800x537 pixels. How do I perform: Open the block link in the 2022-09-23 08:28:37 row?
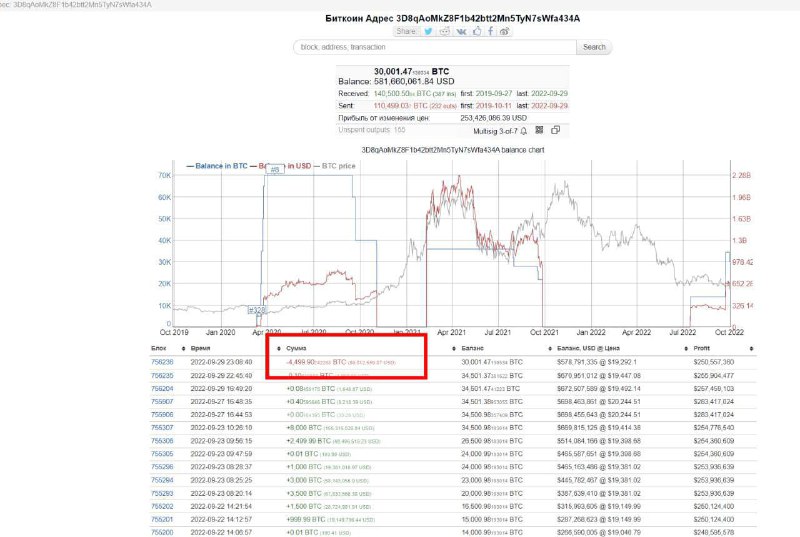[x=162, y=467]
